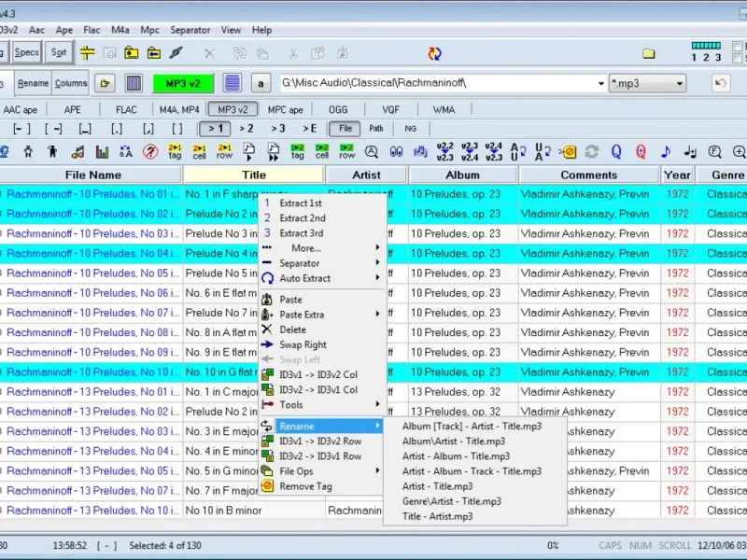Click the yellow folder icon at top right

[648, 53]
